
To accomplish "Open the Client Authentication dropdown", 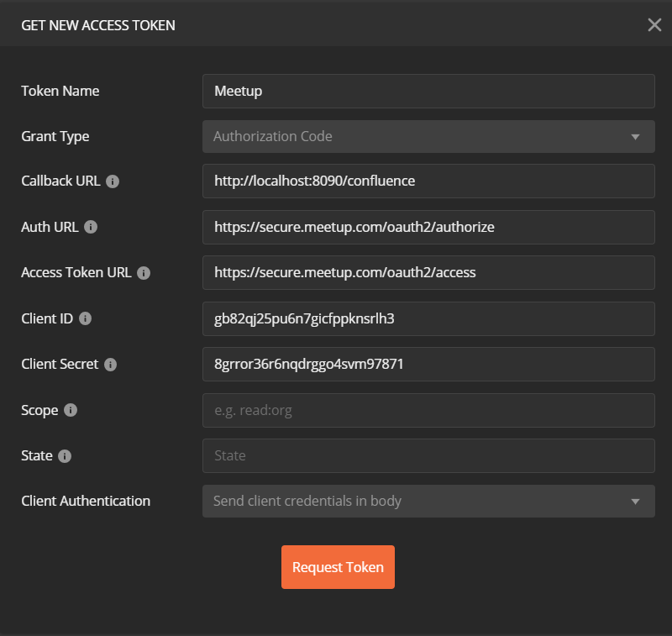I will (428, 501).
